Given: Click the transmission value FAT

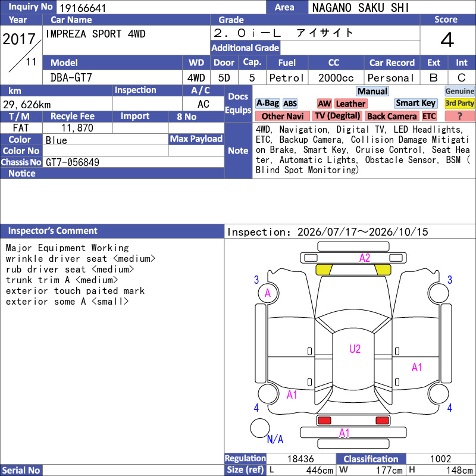Looking at the screenshot, I should click(x=21, y=128).
